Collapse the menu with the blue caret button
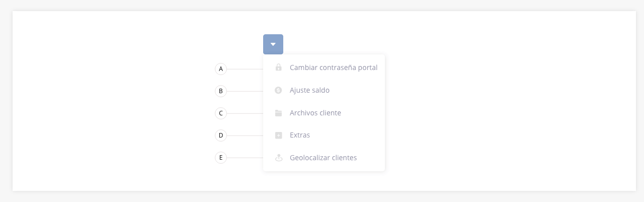The width and height of the screenshot is (644, 202). click(273, 44)
